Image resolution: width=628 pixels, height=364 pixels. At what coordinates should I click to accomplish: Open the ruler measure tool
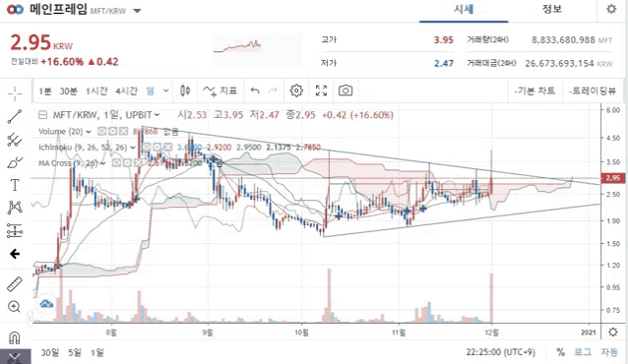[15, 284]
